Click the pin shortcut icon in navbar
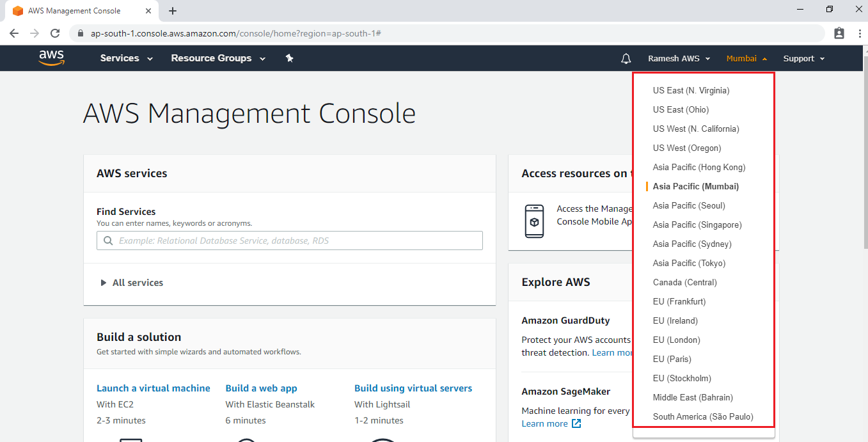 289,58
